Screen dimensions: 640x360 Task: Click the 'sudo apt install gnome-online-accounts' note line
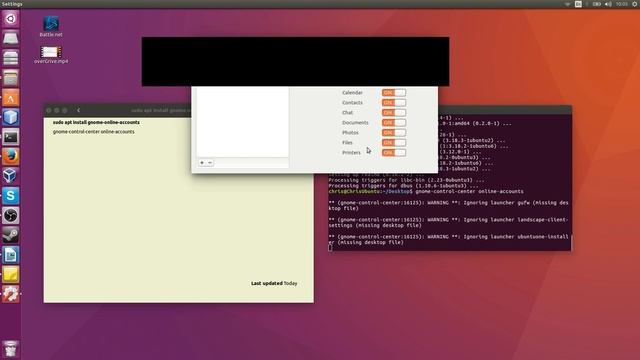click(96, 122)
